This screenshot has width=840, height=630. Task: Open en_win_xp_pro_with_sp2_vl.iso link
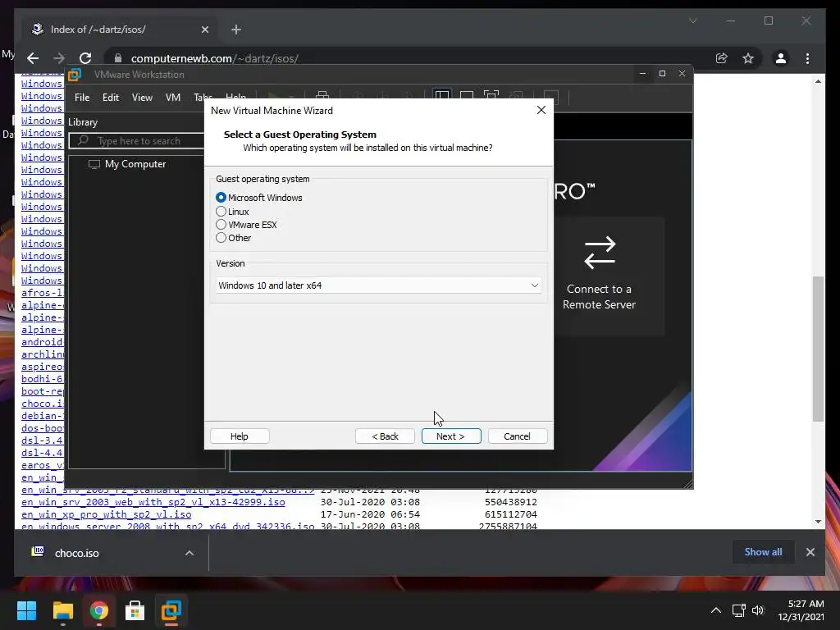106,514
